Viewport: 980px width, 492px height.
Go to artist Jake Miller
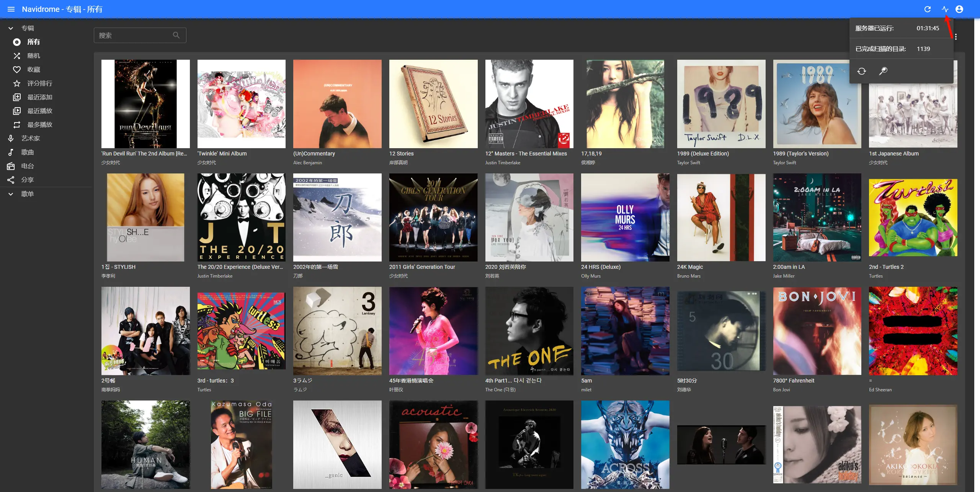point(784,276)
